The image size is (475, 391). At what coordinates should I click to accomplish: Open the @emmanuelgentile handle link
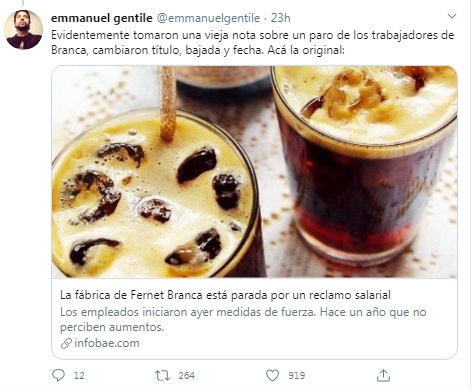click(208, 18)
